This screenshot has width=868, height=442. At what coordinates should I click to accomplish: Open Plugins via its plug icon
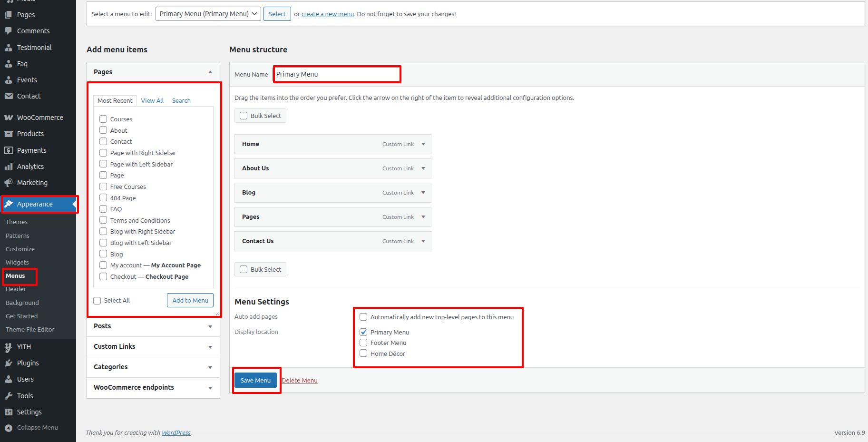pos(9,363)
